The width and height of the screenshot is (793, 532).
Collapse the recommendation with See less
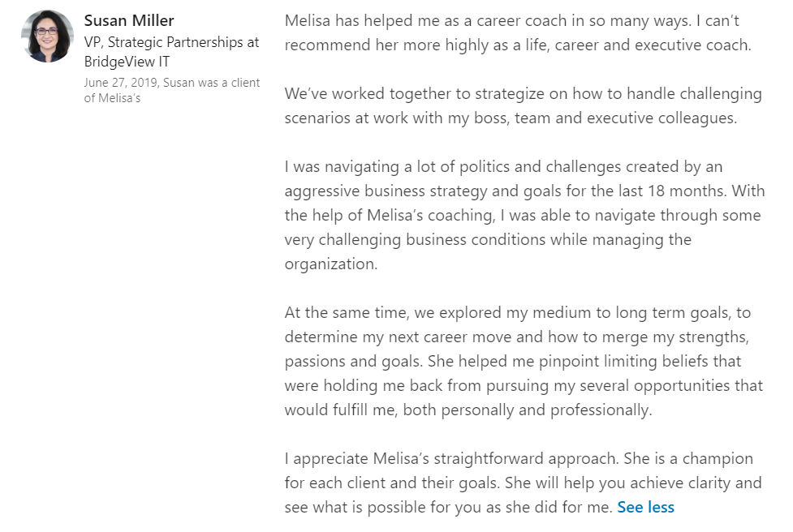point(645,507)
